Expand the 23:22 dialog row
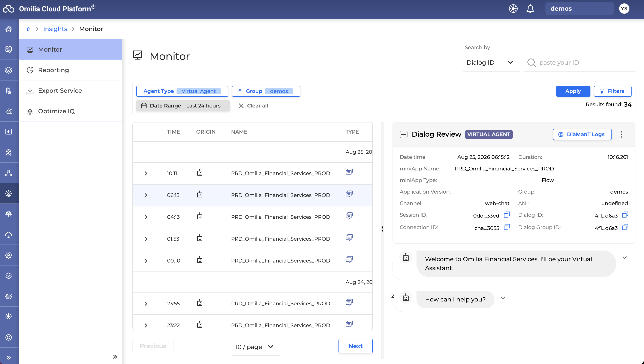 146,325
